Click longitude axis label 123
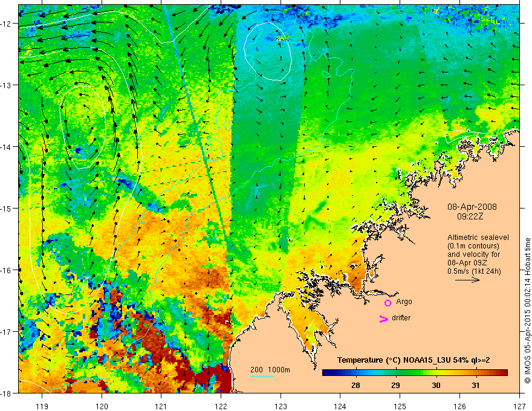This screenshot has height=411, width=532. tap(281, 406)
